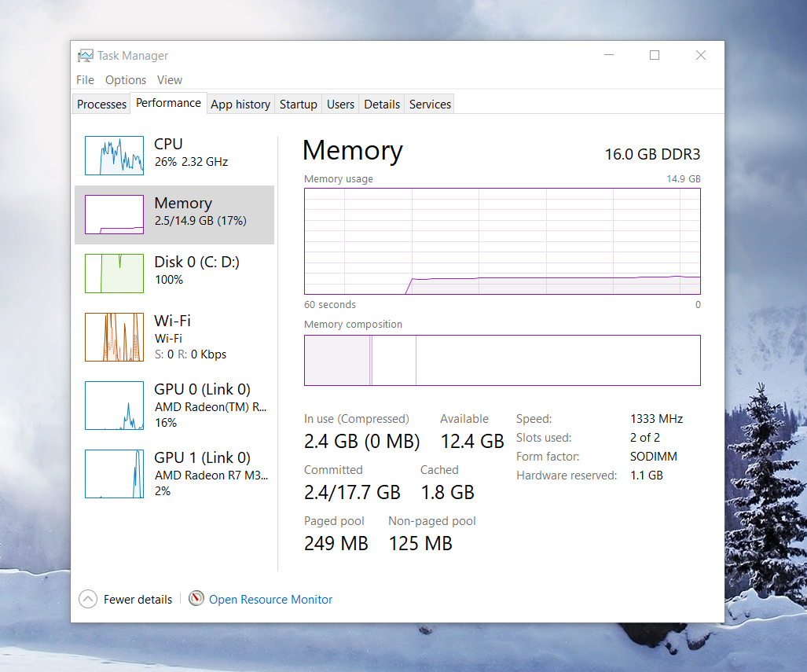Click Open Resource Monitor link
The image size is (807, 672).
pos(270,599)
